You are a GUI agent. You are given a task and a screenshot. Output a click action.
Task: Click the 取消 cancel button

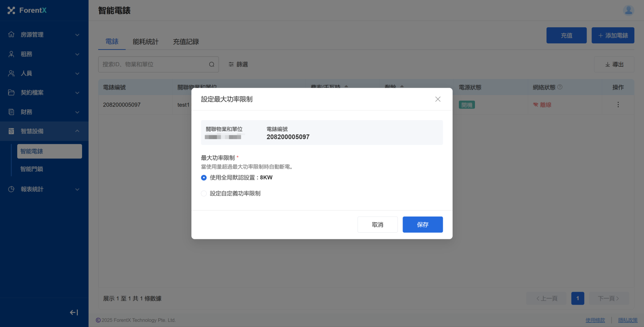click(x=377, y=225)
